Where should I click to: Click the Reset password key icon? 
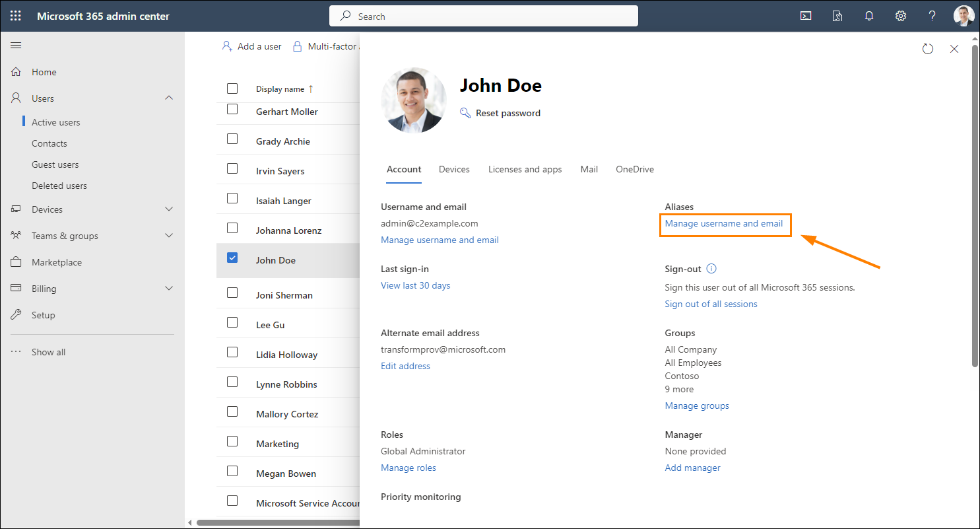pyautogui.click(x=465, y=113)
